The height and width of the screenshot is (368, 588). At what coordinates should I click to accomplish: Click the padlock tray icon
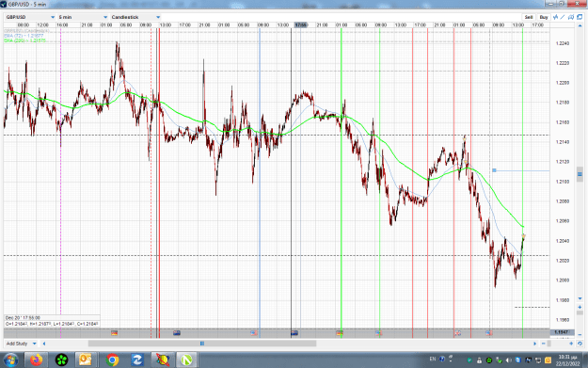pos(479,360)
